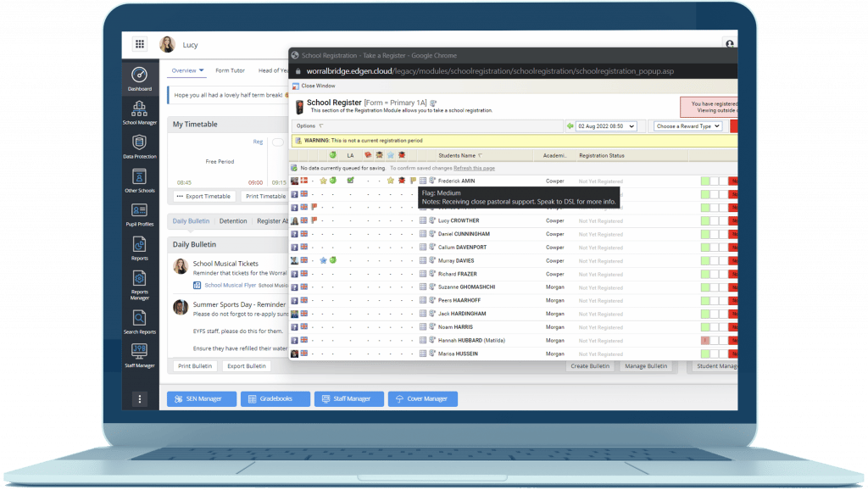
Task: Toggle the Reg switch in My Timetable
Action: 277,142
